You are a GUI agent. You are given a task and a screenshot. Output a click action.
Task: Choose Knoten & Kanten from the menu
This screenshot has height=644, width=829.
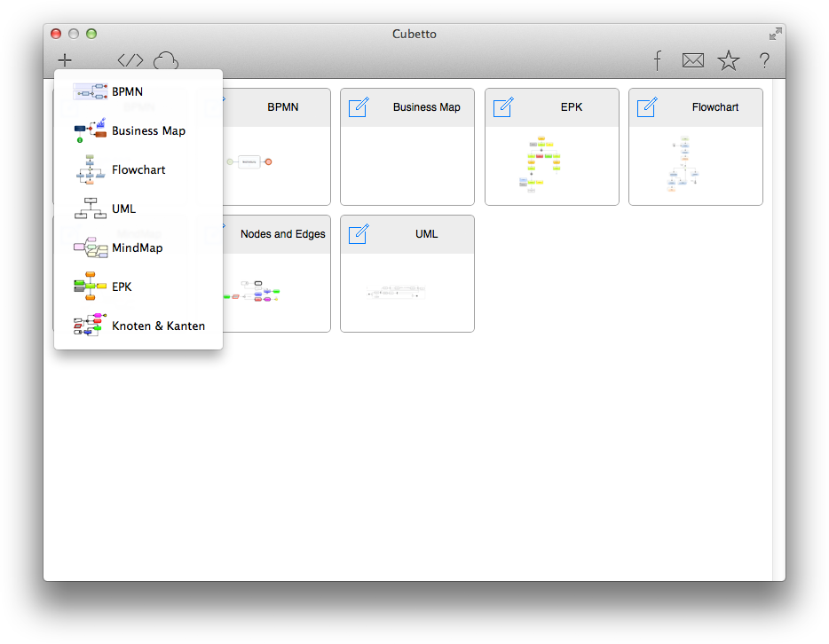click(138, 326)
